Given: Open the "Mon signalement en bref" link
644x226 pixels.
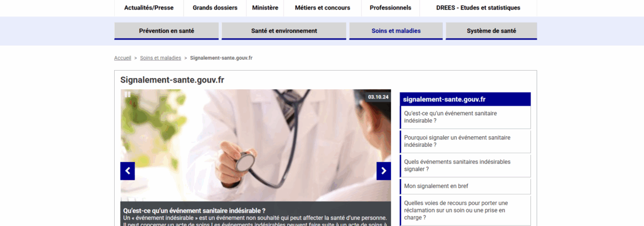Looking at the screenshot, I should pos(436,186).
